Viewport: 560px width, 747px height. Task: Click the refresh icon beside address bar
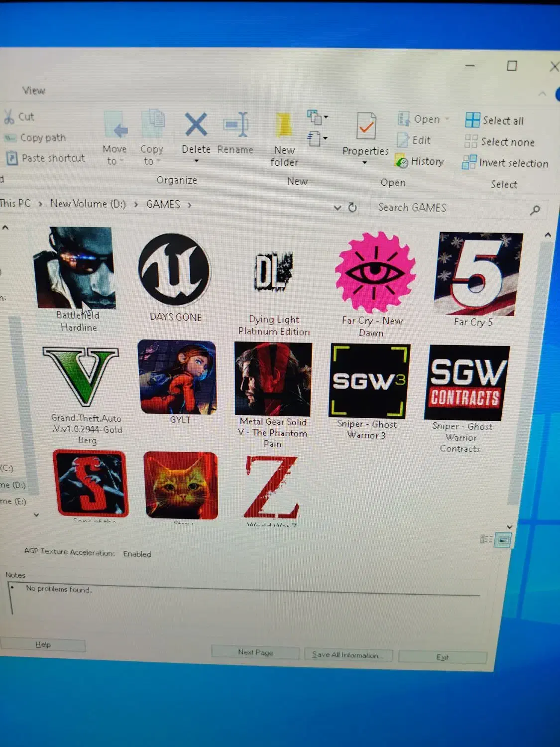(352, 207)
